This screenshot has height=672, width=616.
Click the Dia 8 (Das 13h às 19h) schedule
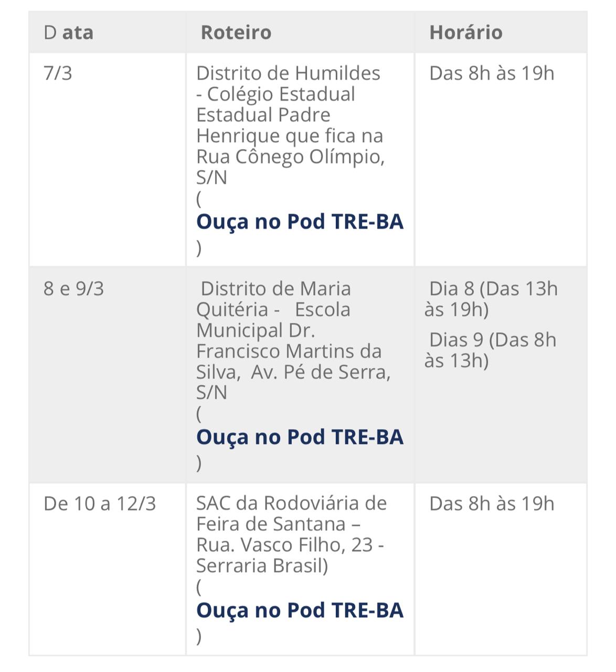tap(491, 299)
